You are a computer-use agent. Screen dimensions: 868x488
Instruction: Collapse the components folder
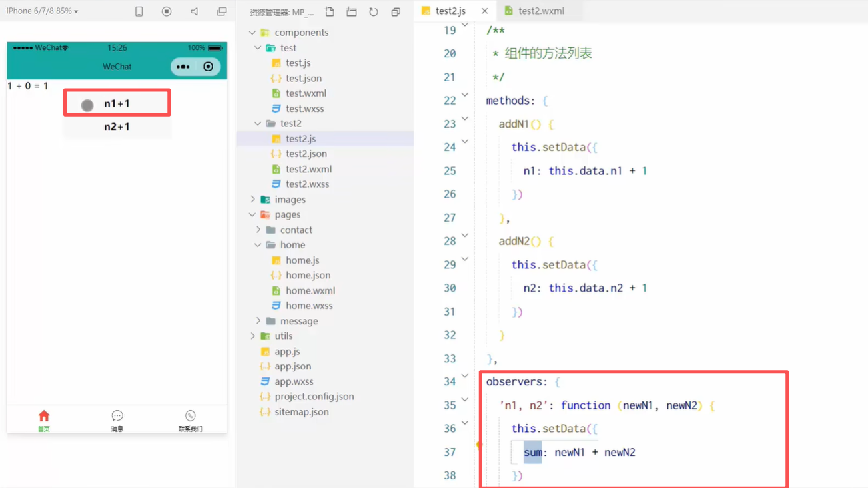point(252,32)
